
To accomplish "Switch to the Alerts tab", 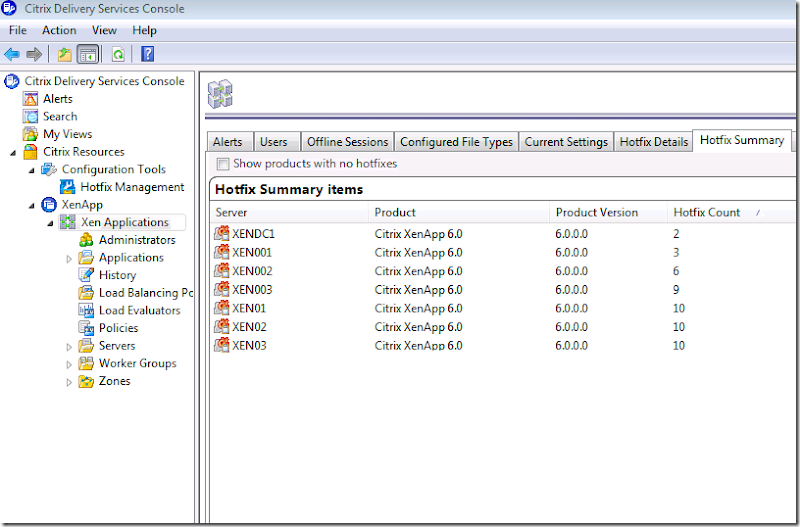I will (228, 142).
